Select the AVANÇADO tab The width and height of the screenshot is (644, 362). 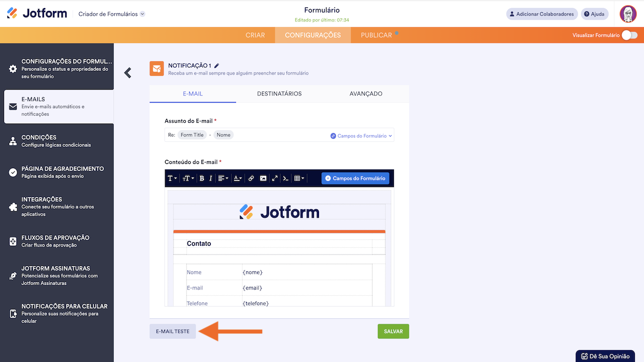[366, 94]
